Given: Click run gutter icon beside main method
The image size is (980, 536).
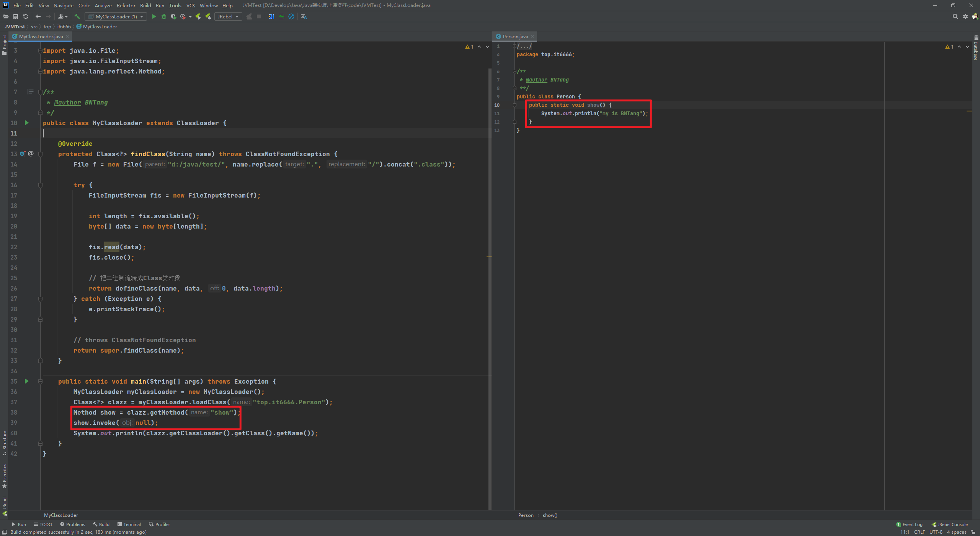Looking at the screenshot, I should point(27,381).
